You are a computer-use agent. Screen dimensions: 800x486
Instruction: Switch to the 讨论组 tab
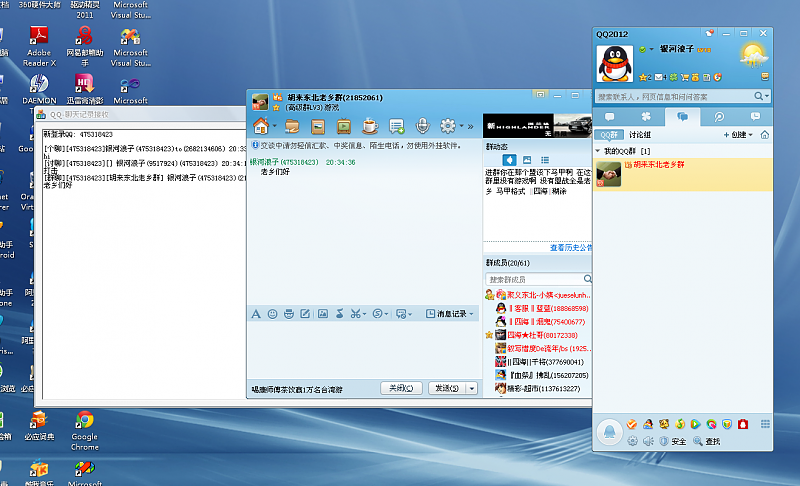(639, 135)
